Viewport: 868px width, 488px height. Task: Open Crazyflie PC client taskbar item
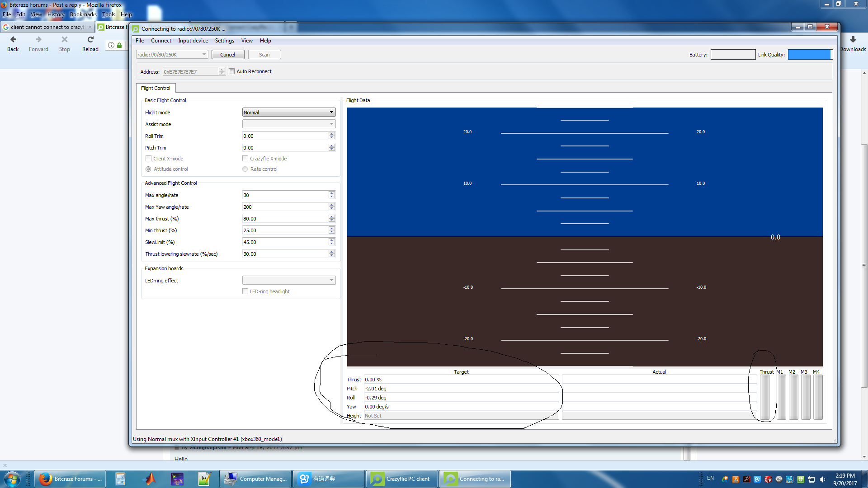coord(401,479)
